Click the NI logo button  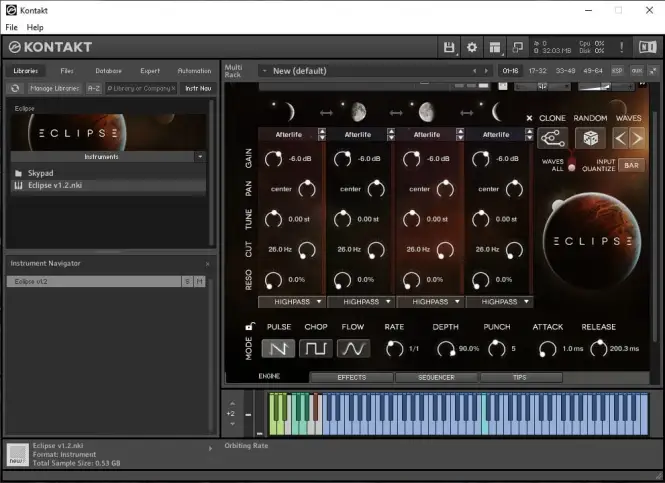coord(647,47)
